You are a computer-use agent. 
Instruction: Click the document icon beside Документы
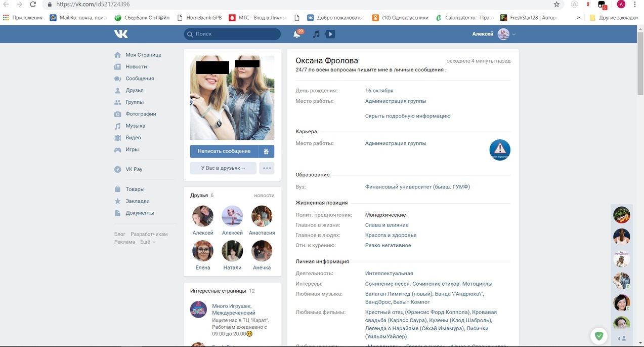coord(117,213)
